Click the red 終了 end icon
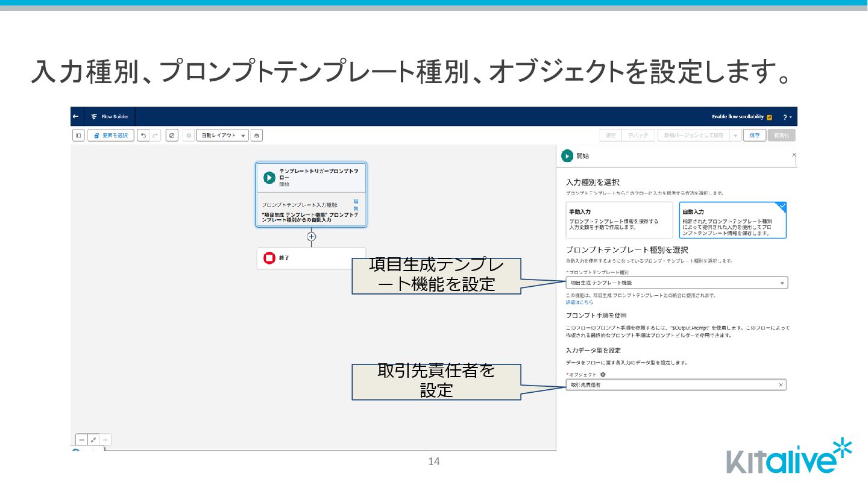 pyautogui.click(x=269, y=258)
